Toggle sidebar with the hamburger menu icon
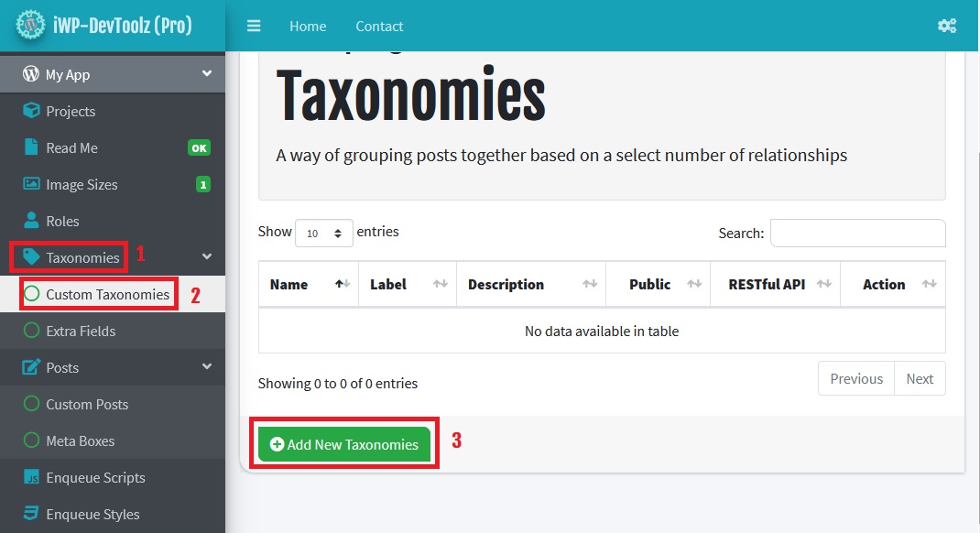 click(254, 26)
